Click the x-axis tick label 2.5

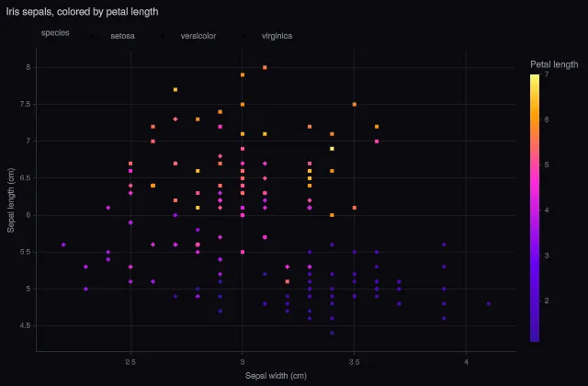(130, 362)
